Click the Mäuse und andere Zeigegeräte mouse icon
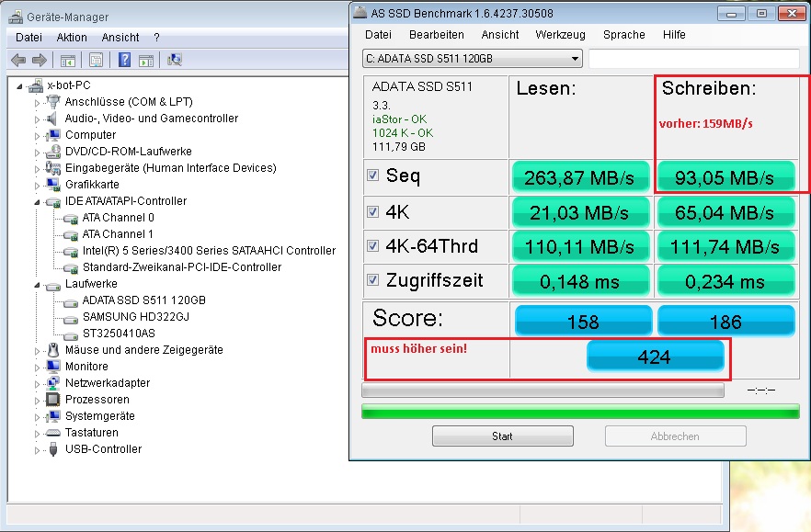Image resolution: width=811 pixels, height=532 pixels. (x=53, y=350)
